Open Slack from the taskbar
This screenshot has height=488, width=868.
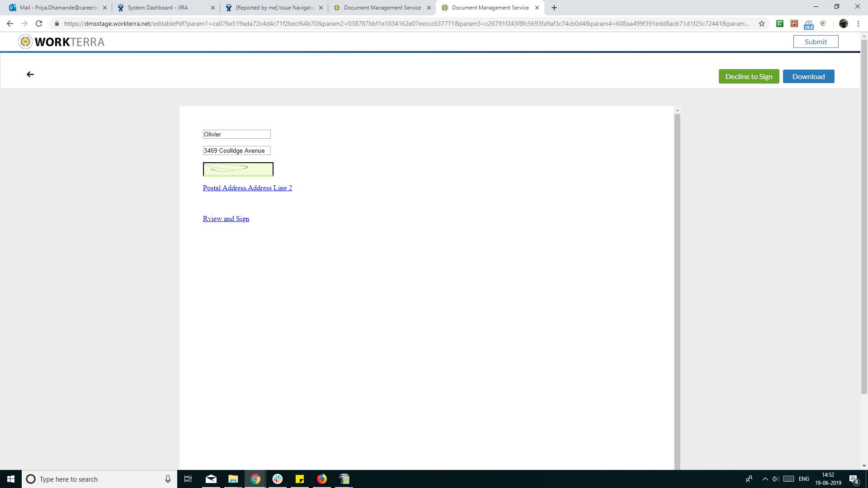(278, 479)
